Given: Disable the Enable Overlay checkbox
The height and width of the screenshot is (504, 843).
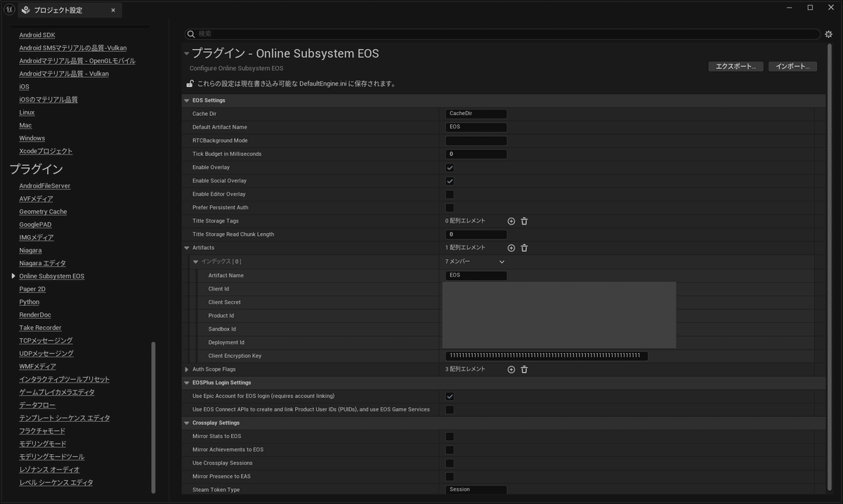Looking at the screenshot, I should [450, 167].
